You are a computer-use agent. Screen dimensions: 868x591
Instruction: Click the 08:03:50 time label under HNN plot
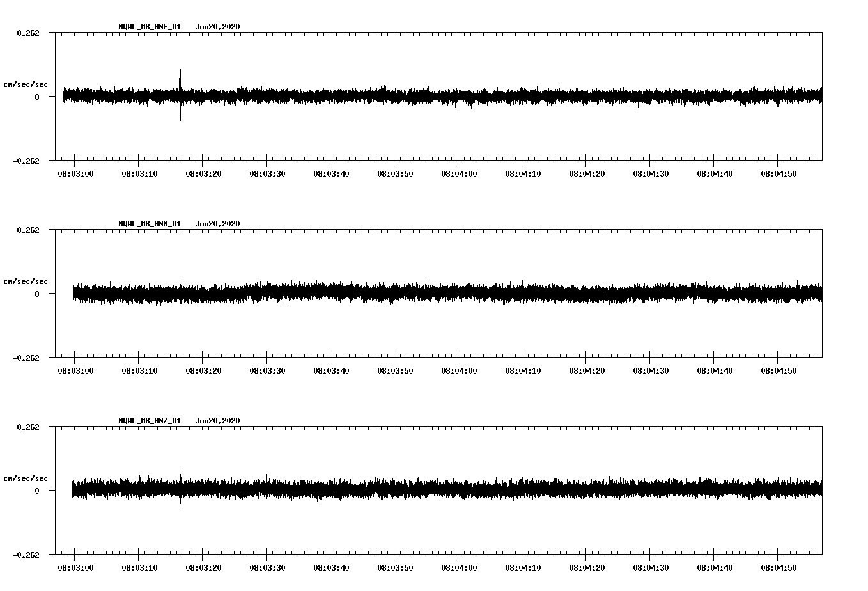(395, 371)
